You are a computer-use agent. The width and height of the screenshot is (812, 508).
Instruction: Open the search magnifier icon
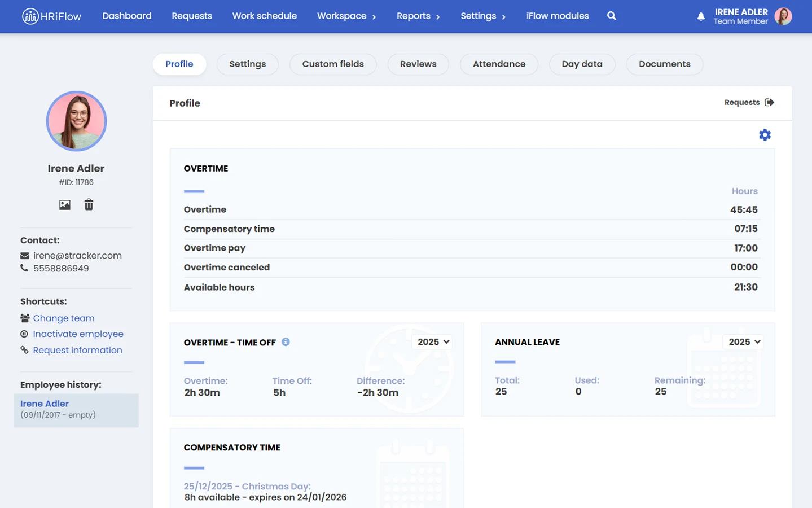tap(611, 16)
